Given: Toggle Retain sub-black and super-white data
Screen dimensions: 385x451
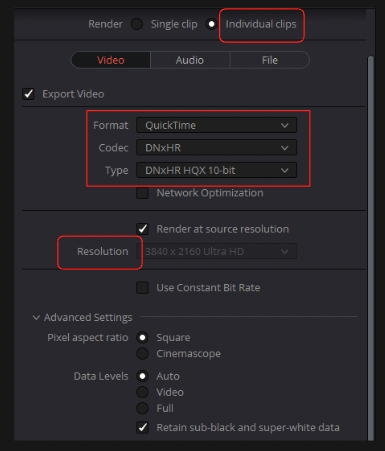Looking at the screenshot, I should pos(142,427).
